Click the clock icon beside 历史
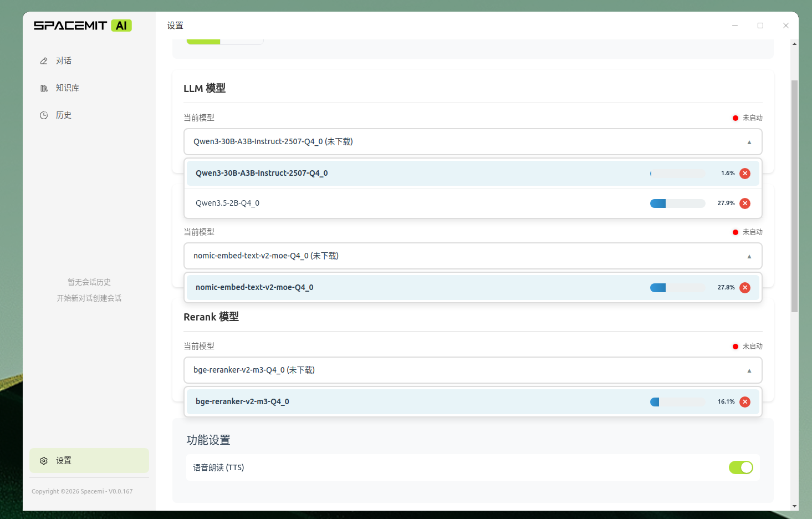The width and height of the screenshot is (812, 519). tap(44, 115)
